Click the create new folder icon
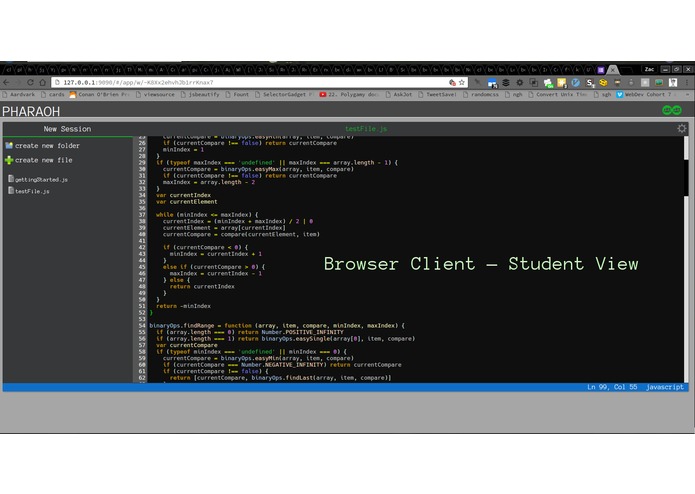Screen dimensions: 695x494 tap(9, 145)
